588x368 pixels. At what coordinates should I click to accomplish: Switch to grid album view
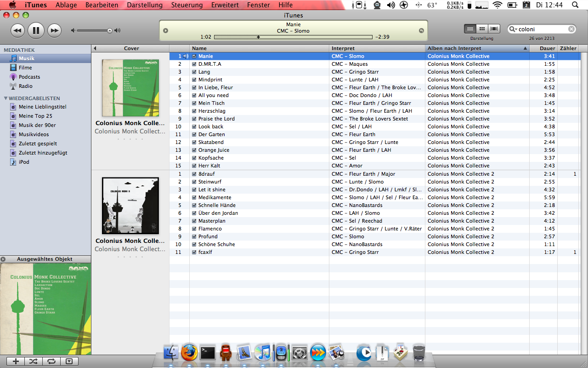pyautogui.click(x=482, y=29)
